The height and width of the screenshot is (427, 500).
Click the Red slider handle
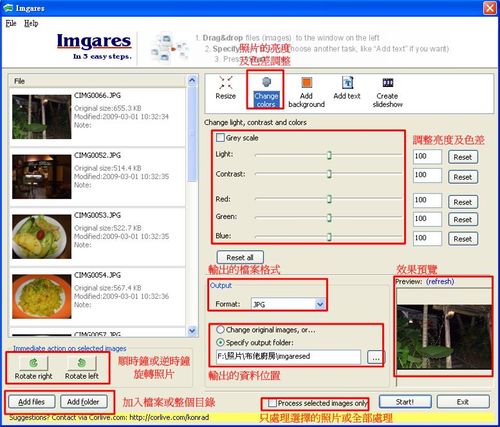point(329,199)
